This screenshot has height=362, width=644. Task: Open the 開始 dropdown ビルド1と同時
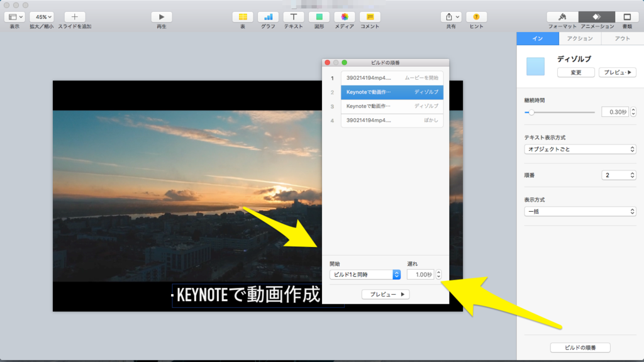click(x=365, y=275)
